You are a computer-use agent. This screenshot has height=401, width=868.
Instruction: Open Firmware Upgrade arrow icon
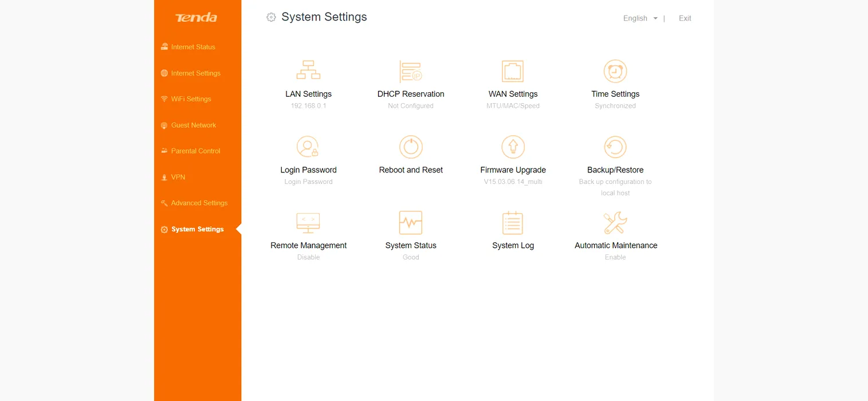tap(513, 147)
